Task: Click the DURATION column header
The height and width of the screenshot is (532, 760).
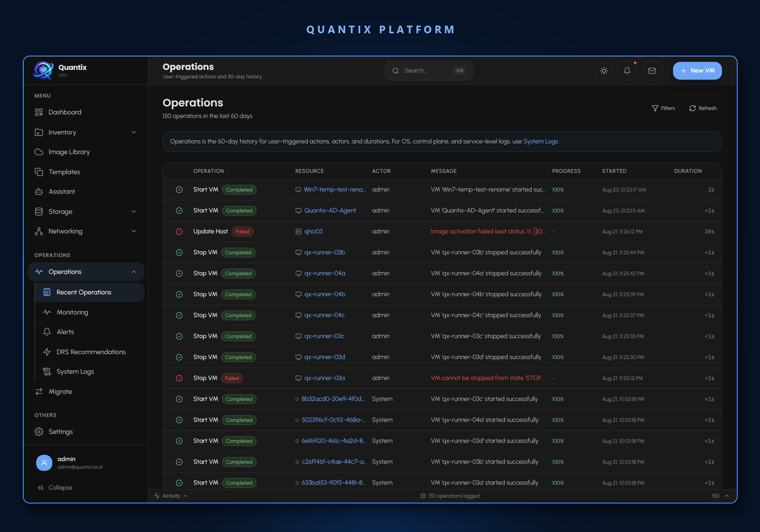Action: [688, 171]
